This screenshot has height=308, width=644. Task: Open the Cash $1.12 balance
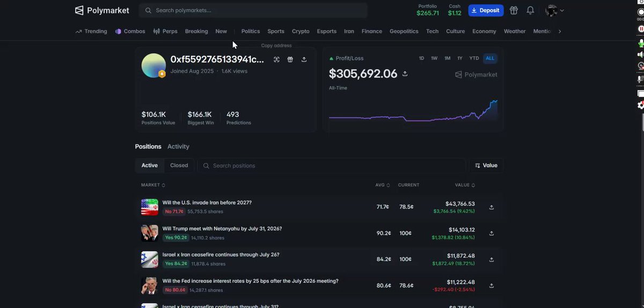455,10
